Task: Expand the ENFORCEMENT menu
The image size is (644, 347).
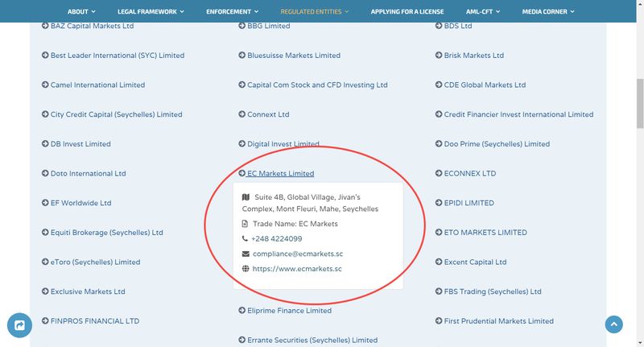Action: click(x=232, y=11)
